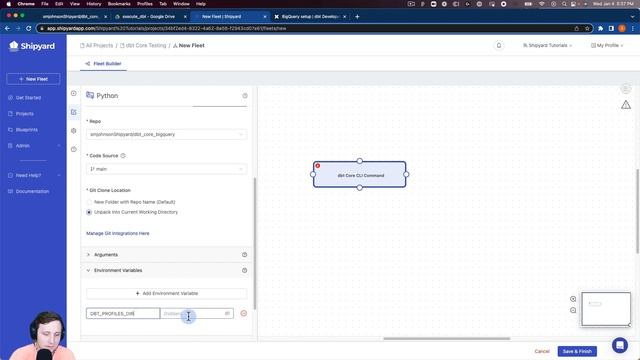This screenshot has width=640, height=360.
Task: Click the canvas minimap thumbnail
Action: [x=606, y=309]
